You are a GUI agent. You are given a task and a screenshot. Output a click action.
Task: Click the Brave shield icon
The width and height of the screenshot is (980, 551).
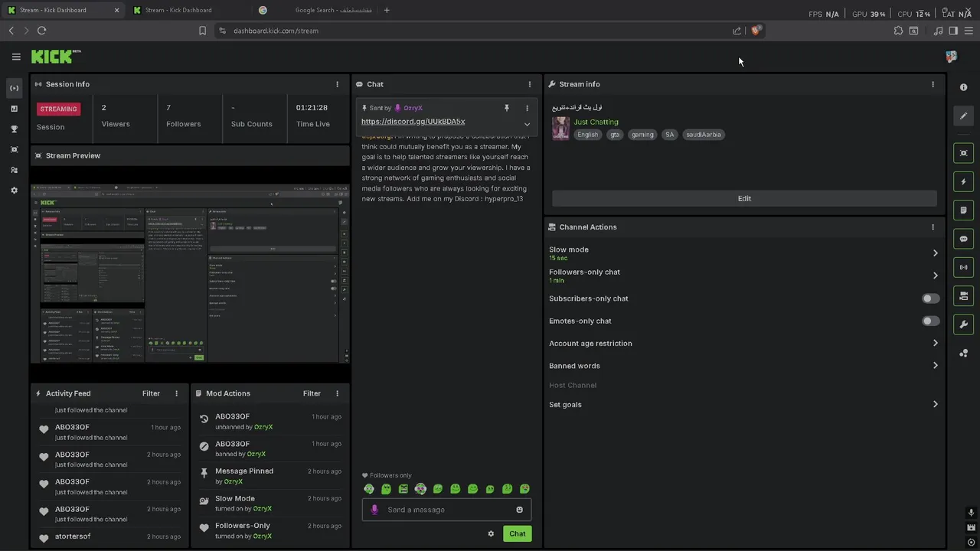tap(756, 31)
